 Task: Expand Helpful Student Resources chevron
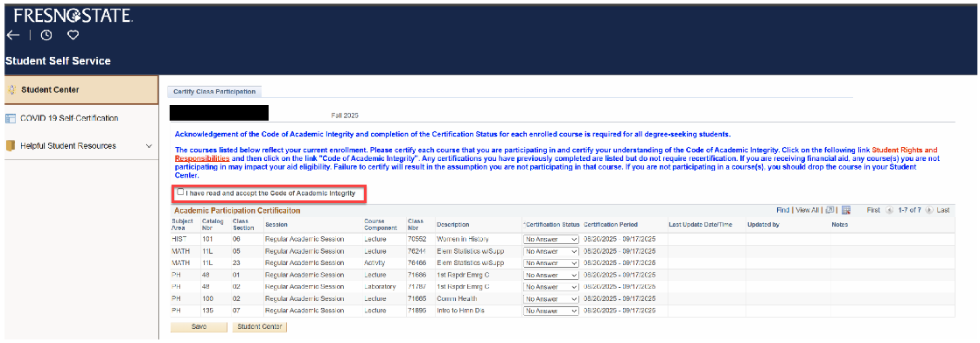(x=148, y=146)
